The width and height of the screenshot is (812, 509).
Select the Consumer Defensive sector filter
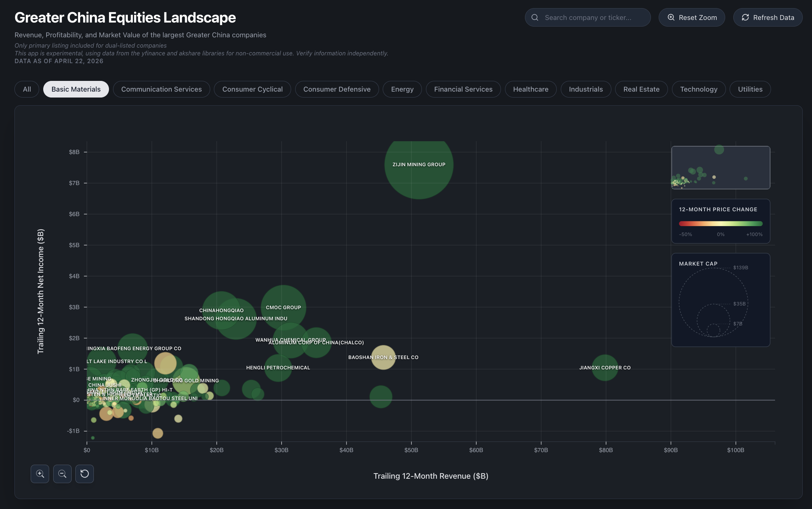[337, 89]
